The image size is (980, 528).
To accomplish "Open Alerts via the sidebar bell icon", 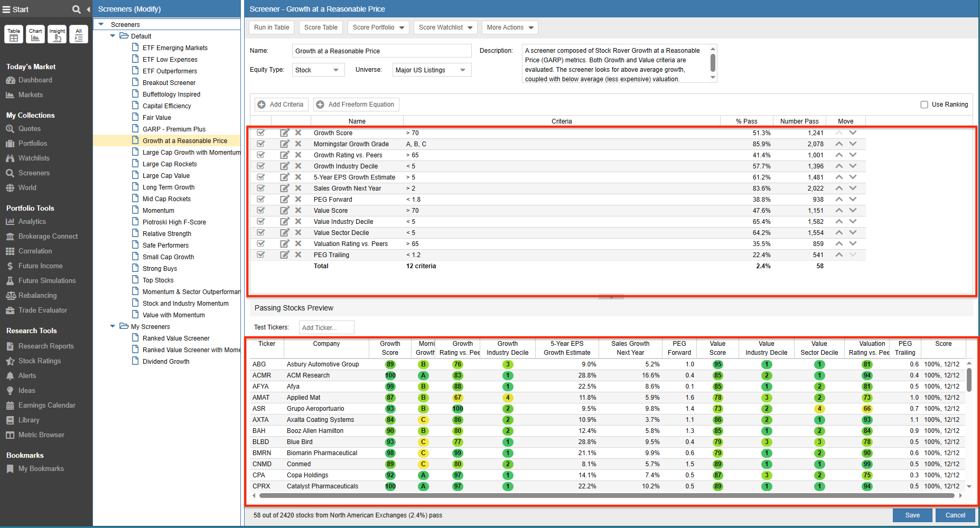I will click(12, 375).
